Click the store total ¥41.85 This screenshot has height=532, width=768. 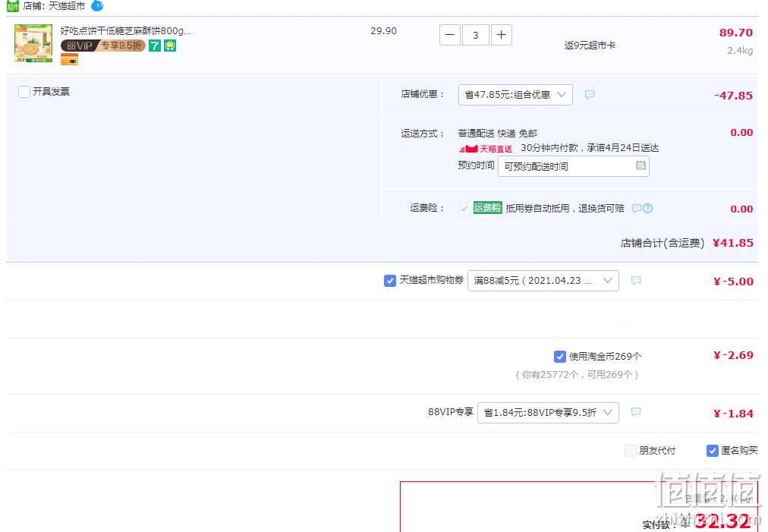point(733,243)
